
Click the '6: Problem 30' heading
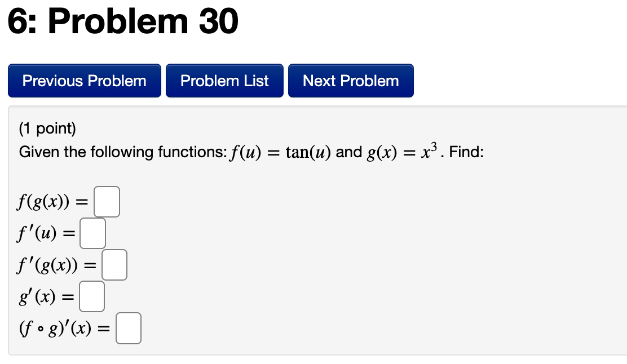(121, 21)
